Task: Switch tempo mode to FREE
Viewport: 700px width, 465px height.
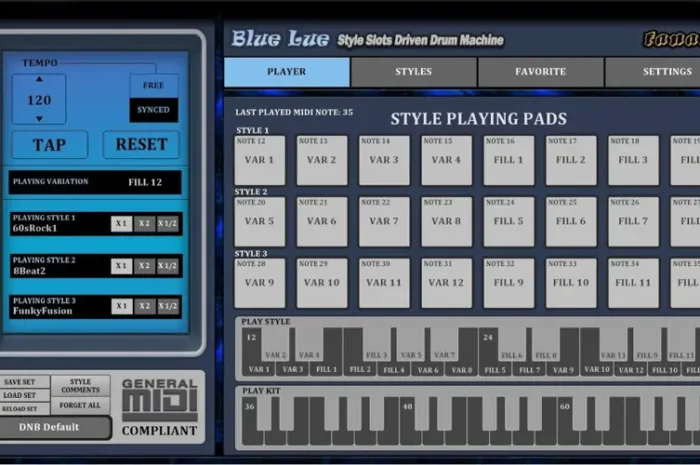Action: pyautogui.click(x=154, y=85)
